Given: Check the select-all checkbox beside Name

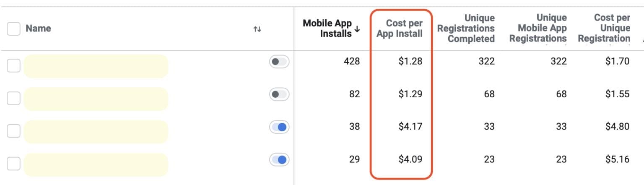Looking at the screenshot, I should coord(13,29).
